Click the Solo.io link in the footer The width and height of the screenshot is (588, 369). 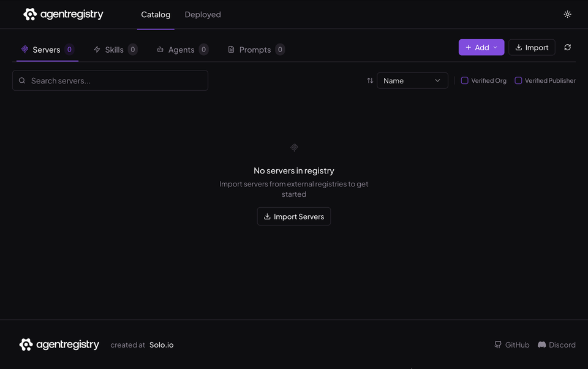[x=161, y=344]
